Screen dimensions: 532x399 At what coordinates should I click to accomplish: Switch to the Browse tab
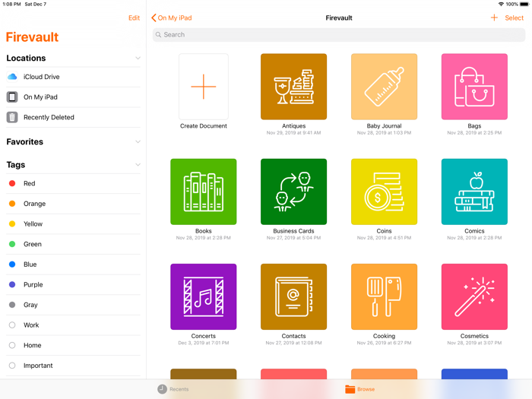[x=360, y=389]
